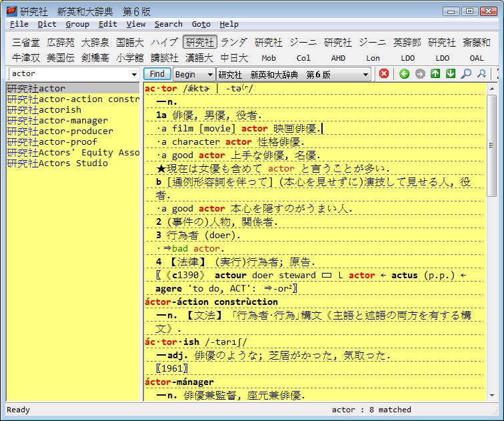Select the Mob dictionary button
The width and height of the screenshot is (504, 421).
click(269, 58)
